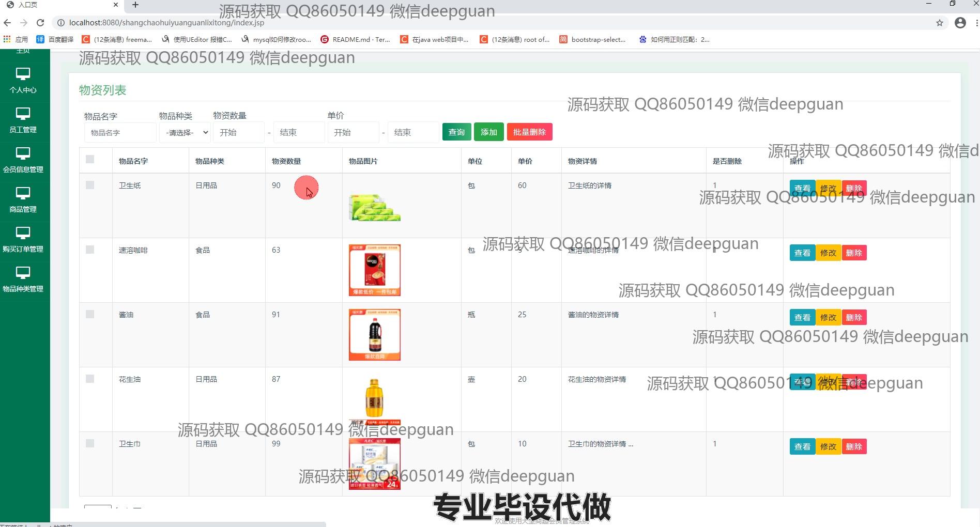The width and height of the screenshot is (980, 527).
Task: Click the 物品种类管理 sidebar icon
Action: point(23,273)
